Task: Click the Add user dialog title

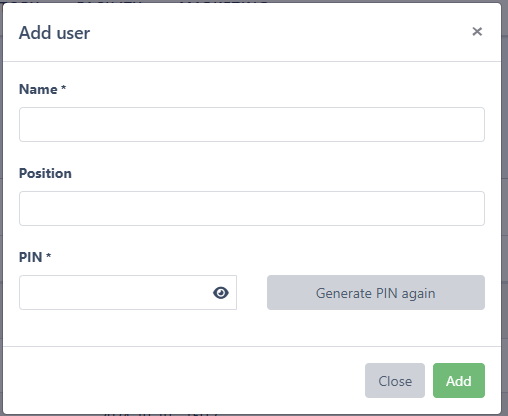Action: tap(54, 33)
